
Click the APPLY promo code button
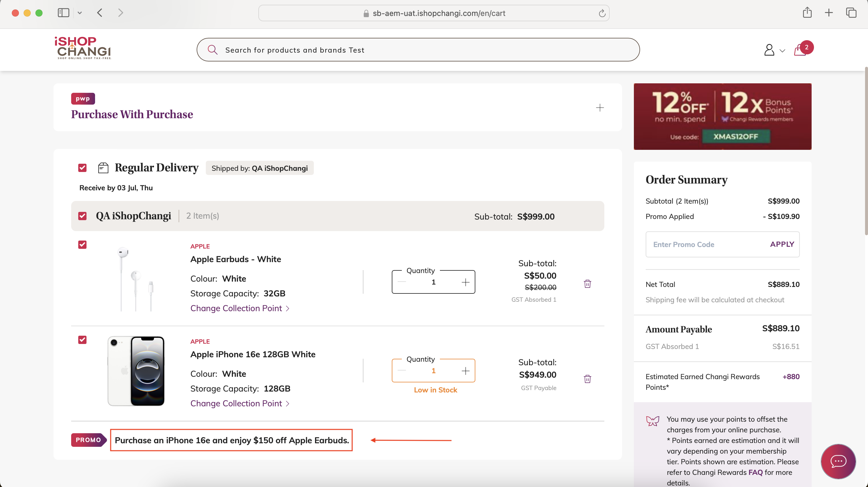point(782,244)
